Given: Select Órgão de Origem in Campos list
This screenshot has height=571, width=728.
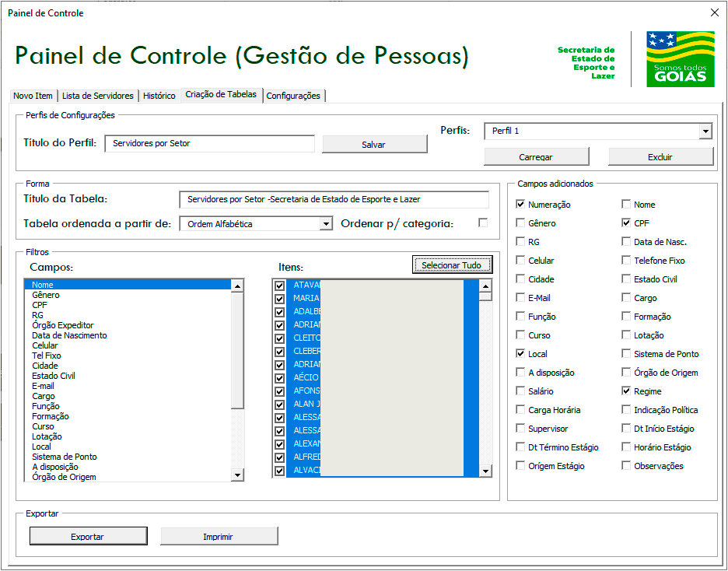Looking at the screenshot, I should coord(128,477).
